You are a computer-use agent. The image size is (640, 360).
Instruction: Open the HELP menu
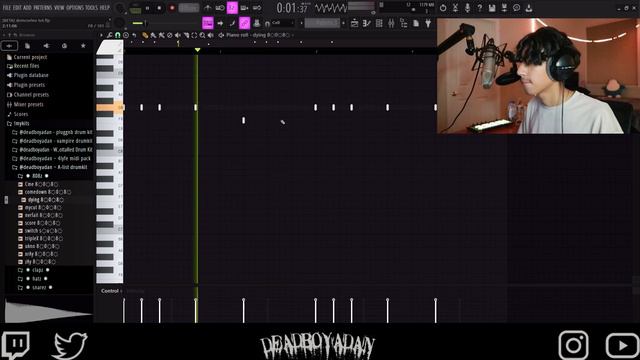105,8
